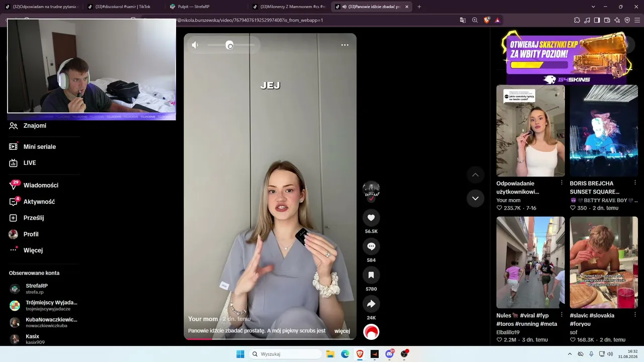This screenshot has width=644, height=362.
Task: Open the creator's profile avatar beside the video
Action: [371, 190]
